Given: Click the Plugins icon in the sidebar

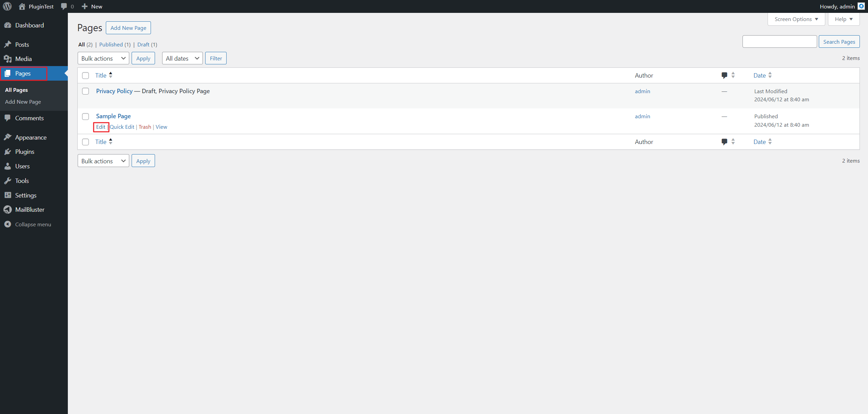Looking at the screenshot, I should point(7,152).
